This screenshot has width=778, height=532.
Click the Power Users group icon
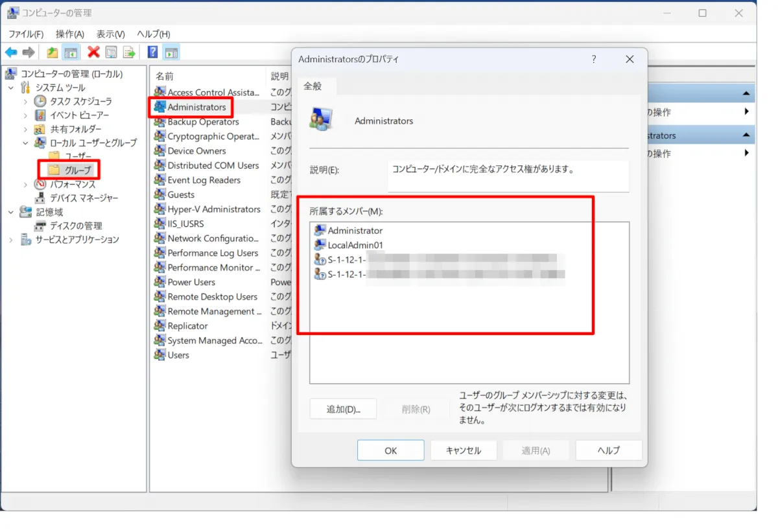[x=159, y=282]
